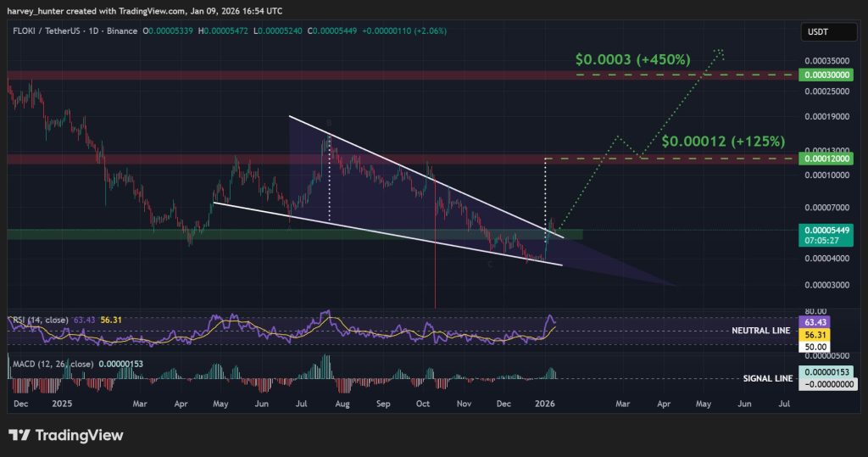The height and width of the screenshot is (457, 868).
Task: Click the 2026 label on time axis
Action: [545, 404]
